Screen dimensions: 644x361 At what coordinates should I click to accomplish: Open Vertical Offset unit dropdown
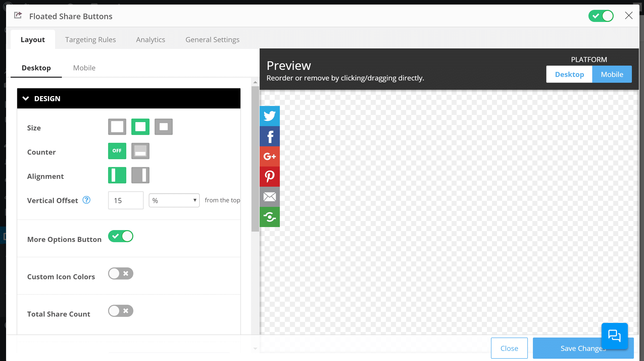click(174, 200)
